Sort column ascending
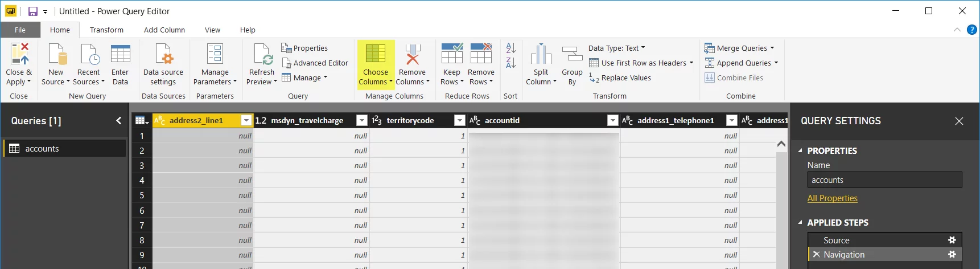 511,48
